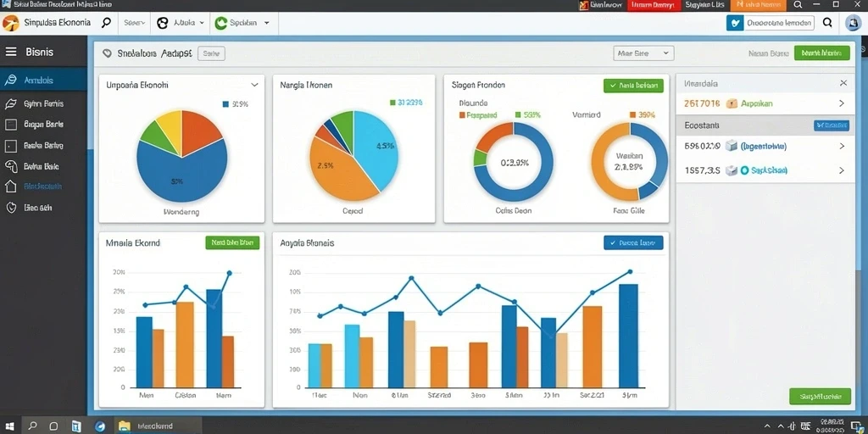Expand the Unpoaria Ekonohi card chevron
The width and height of the screenshot is (868, 434).
pos(254,86)
